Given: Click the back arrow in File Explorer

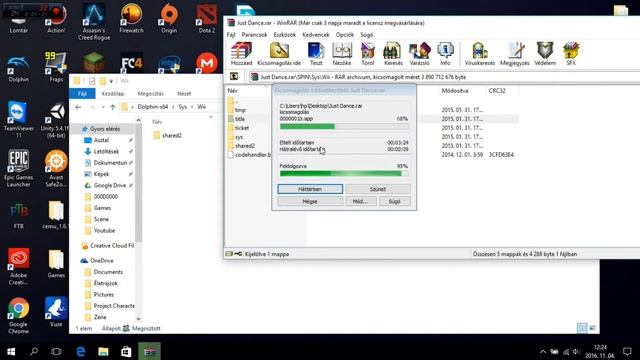Looking at the screenshot, I should tap(78, 107).
